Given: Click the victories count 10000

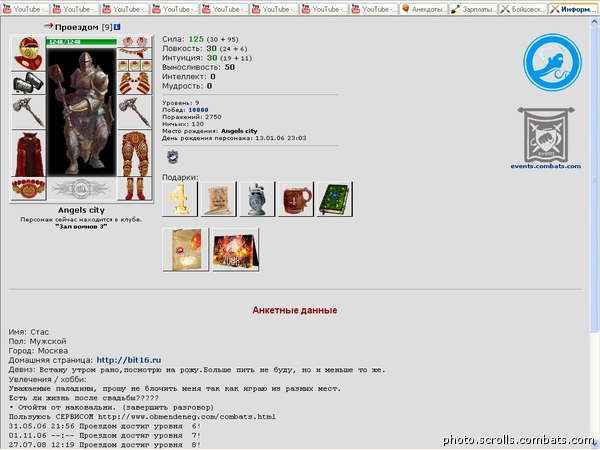Looking at the screenshot, I should click(198, 110).
